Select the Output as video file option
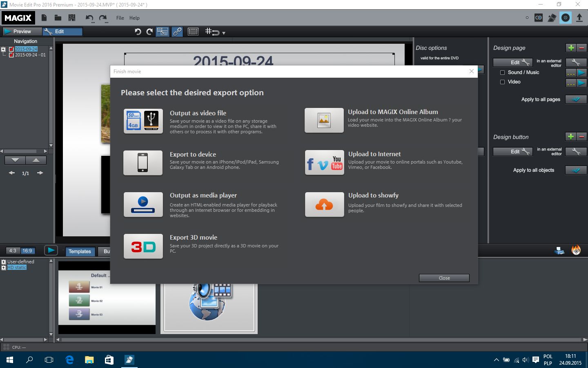 [143, 121]
